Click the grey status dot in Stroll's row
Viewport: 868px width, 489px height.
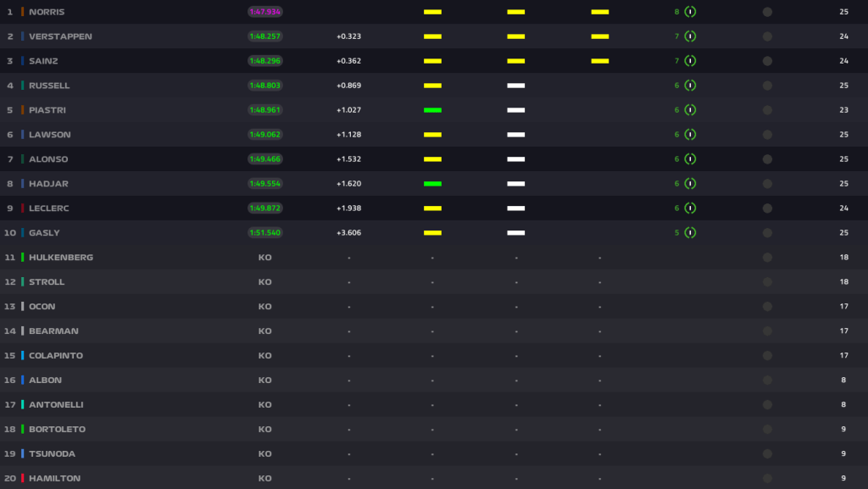tap(767, 281)
